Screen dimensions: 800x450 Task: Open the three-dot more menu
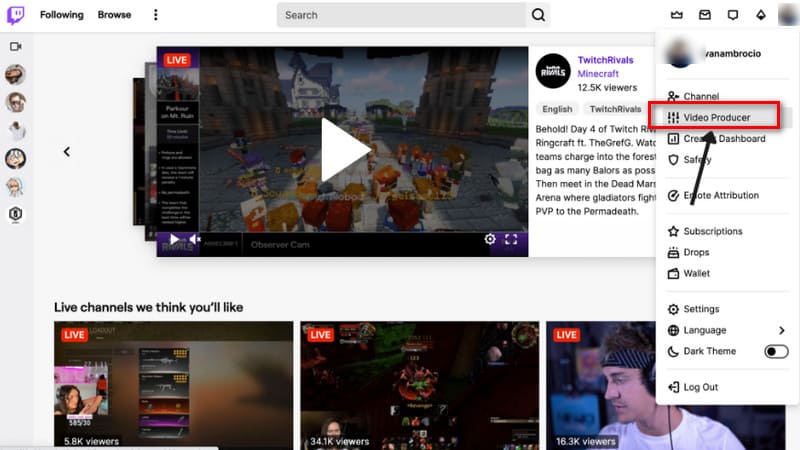pos(156,15)
